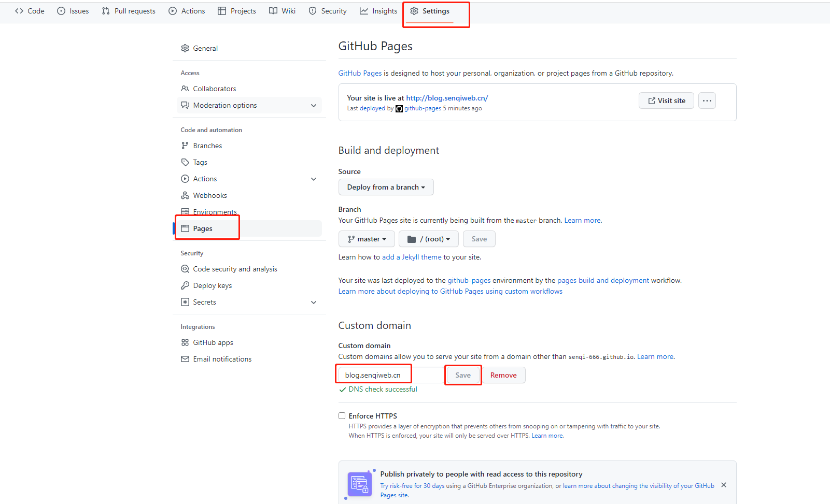View the Insights tab
Screen dimensions: 830x504
(378, 11)
